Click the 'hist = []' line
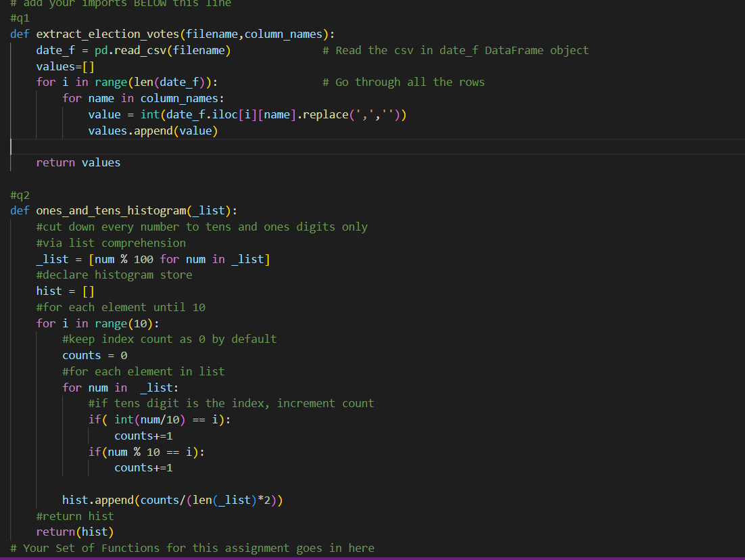Image resolution: width=745 pixels, height=560 pixels. tap(65, 291)
